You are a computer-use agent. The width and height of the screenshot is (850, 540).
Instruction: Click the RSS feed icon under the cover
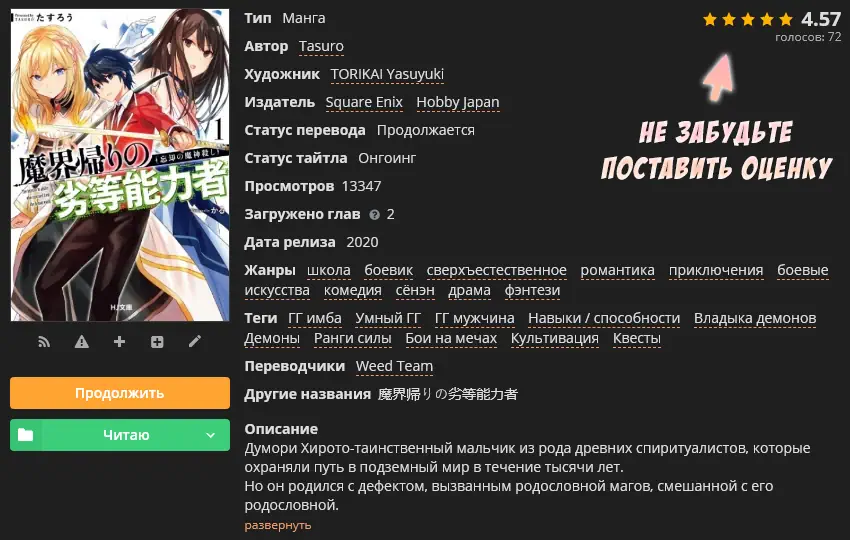[x=44, y=342]
